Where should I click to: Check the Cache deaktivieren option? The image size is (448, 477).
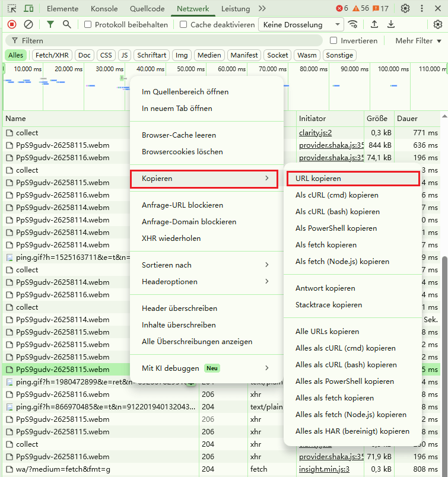(183, 24)
